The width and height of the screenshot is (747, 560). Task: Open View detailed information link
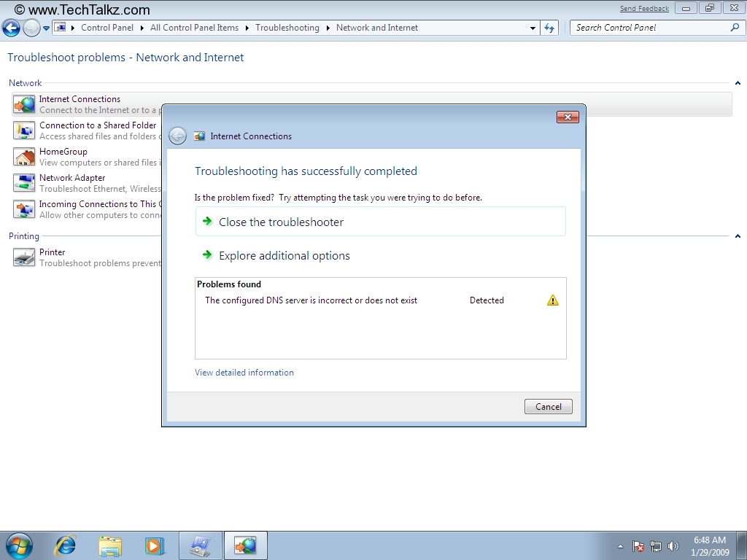(x=244, y=373)
